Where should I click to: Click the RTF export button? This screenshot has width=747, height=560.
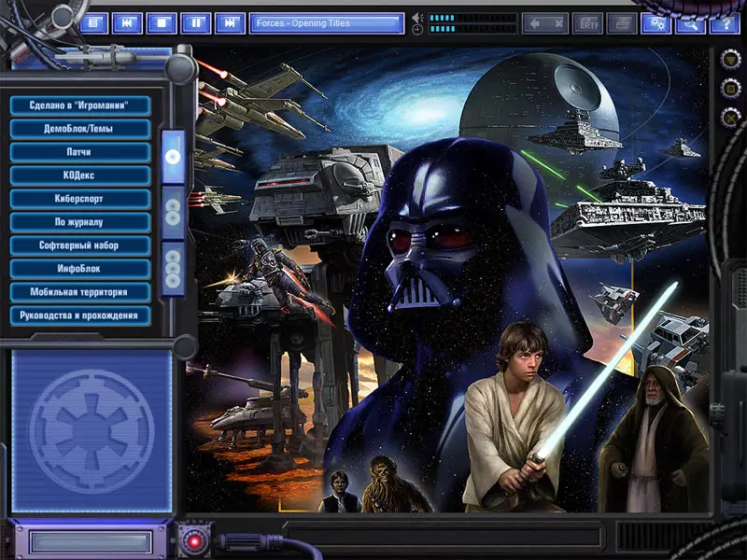point(588,23)
